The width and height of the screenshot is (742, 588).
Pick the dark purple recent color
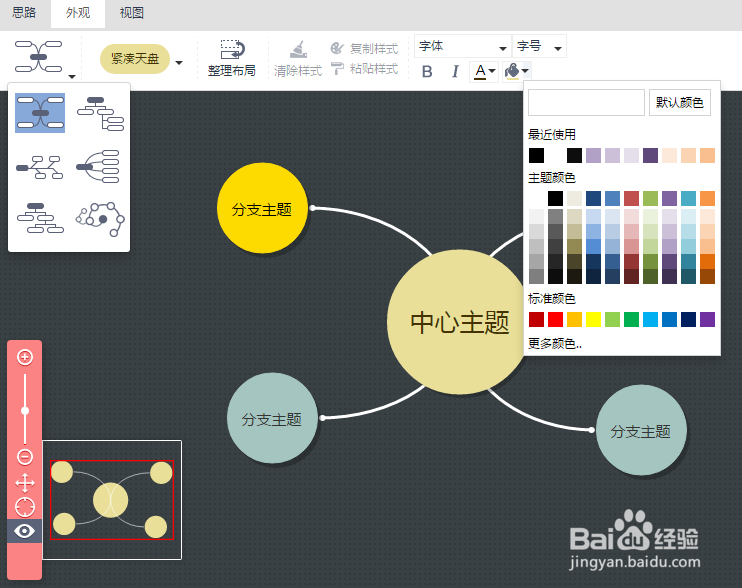click(x=650, y=155)
